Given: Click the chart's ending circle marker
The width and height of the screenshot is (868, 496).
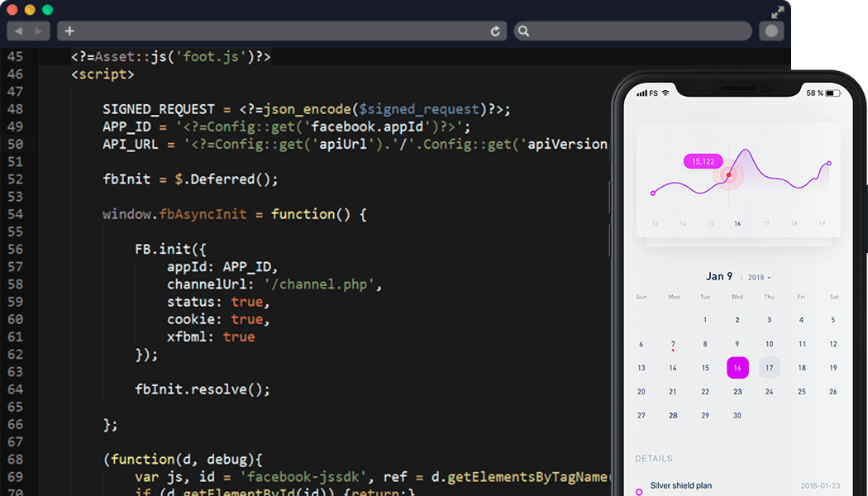Looking at the screenshot, I should click(x=828, y=164).
